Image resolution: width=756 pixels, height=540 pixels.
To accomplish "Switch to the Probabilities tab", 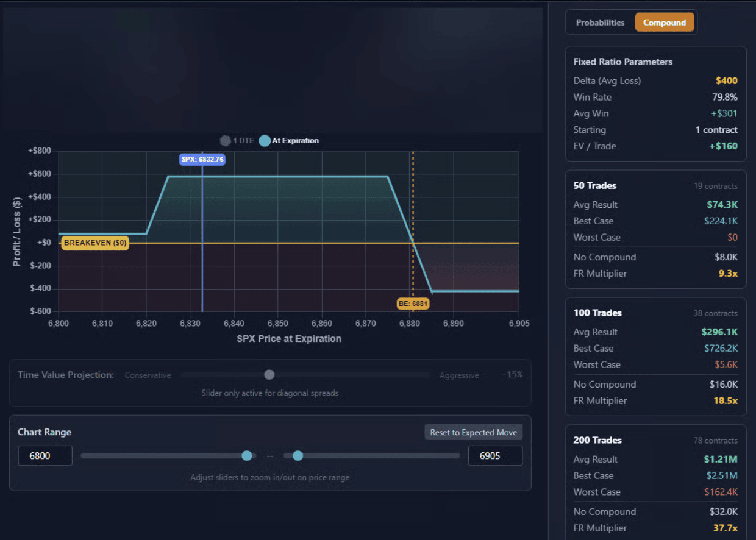I will [600, 23].
